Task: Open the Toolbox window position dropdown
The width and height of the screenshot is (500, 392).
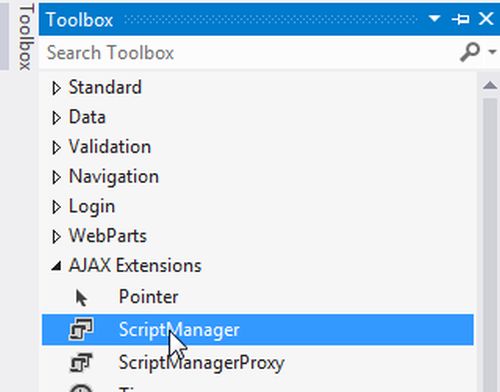Action: 434,18
